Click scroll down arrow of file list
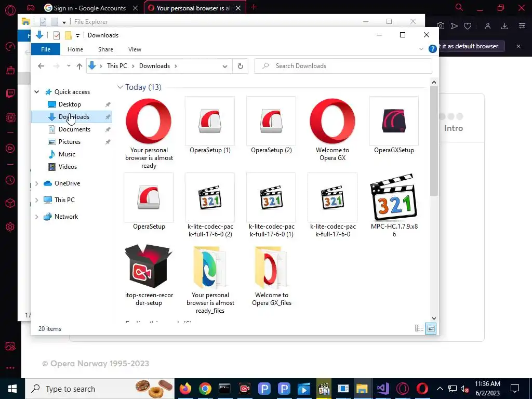Screen dimensions: 532x399 coord(434,318)
